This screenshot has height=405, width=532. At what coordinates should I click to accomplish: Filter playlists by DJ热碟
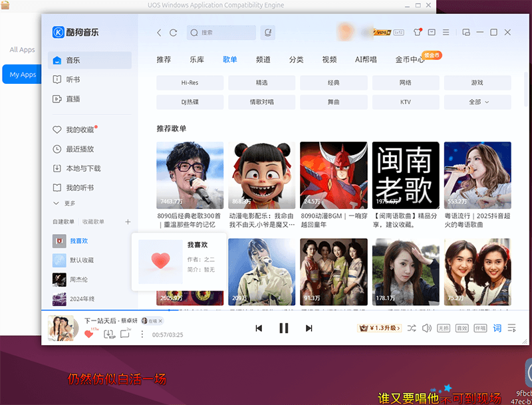coord(190,102)
